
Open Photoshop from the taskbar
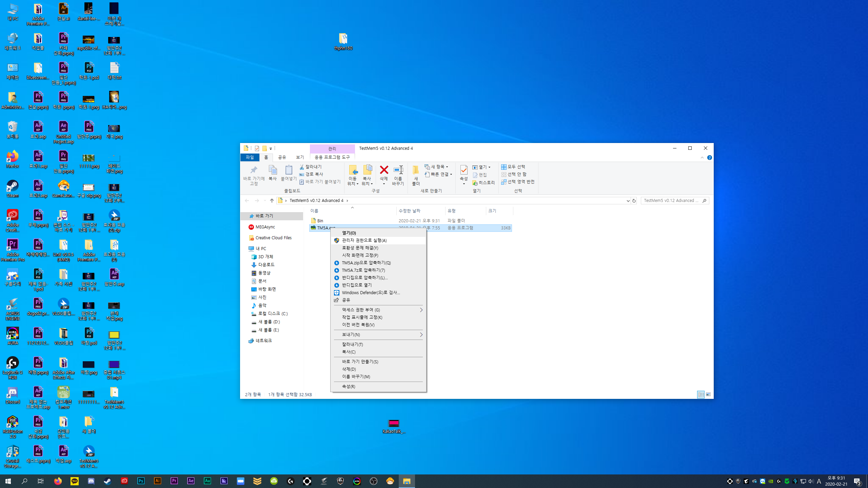pyautogui.click(x=141, y=481)
